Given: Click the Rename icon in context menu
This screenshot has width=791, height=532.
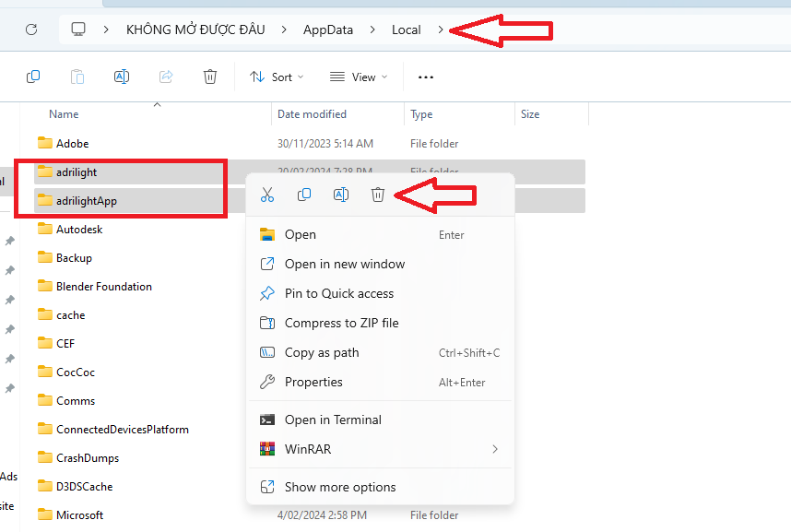Looking at the screenshot, I should [x=341, y=195].
